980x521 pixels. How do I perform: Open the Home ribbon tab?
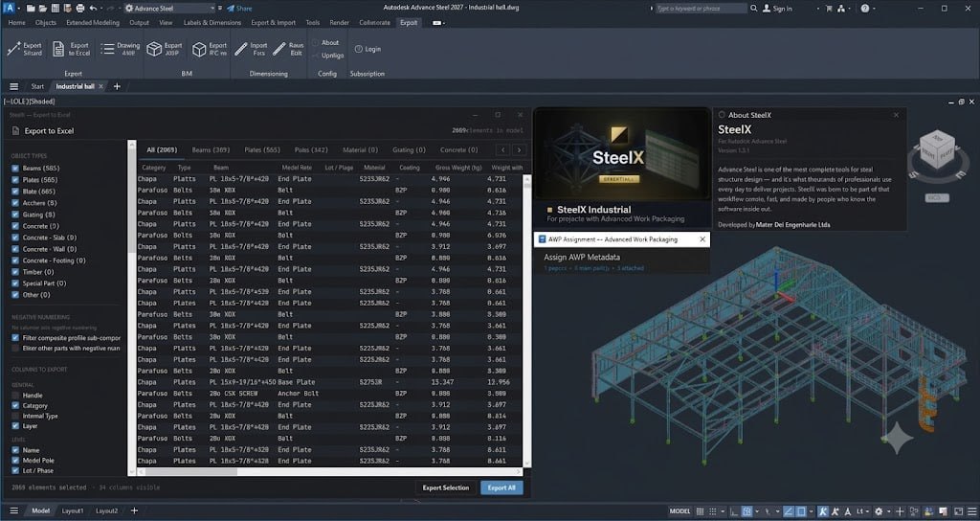[x=17, y=23]
